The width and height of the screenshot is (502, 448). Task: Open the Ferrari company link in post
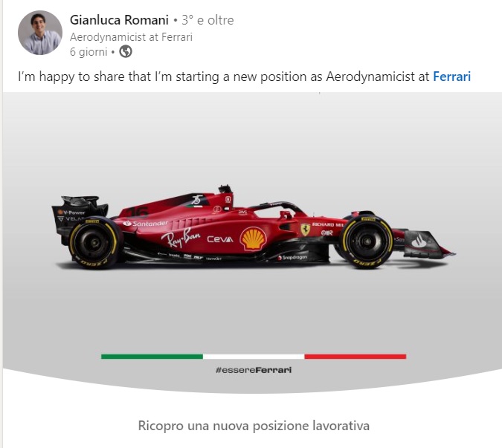451,77
